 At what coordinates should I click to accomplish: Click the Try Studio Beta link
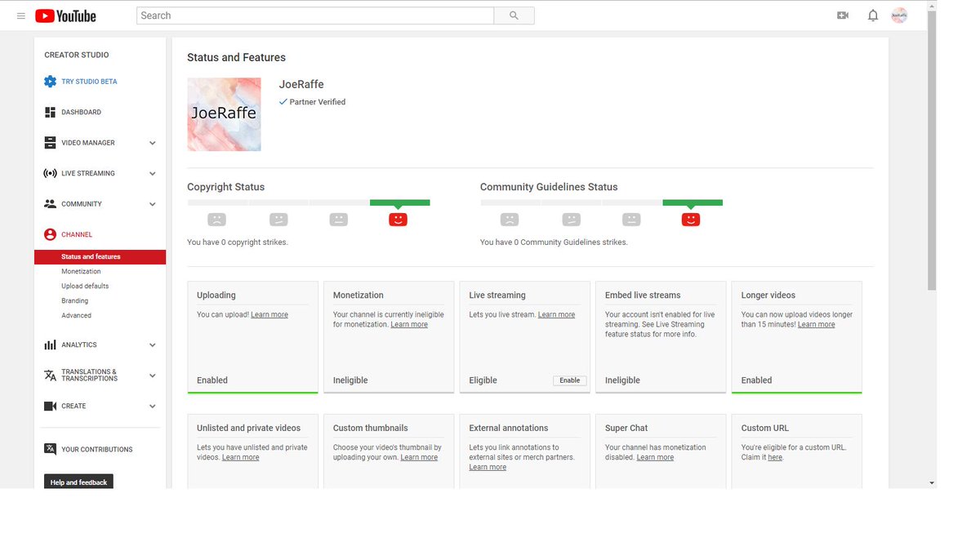tap(89, 82)
